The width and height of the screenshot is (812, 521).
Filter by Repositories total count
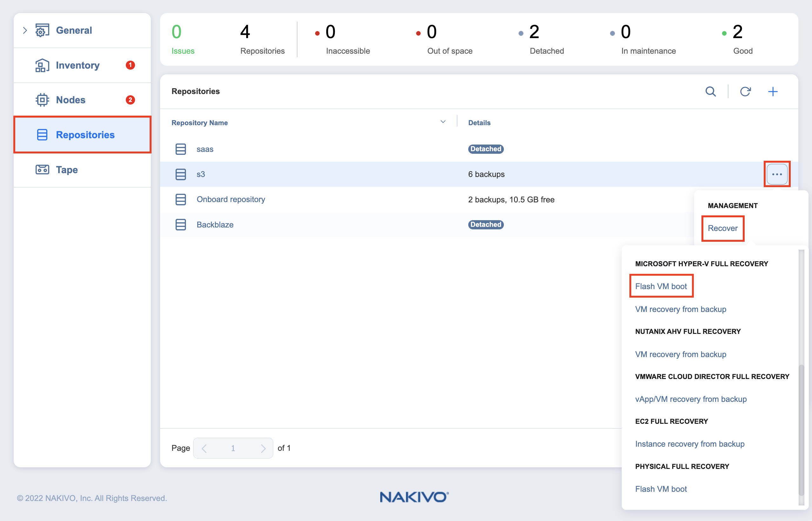(262, 39)
